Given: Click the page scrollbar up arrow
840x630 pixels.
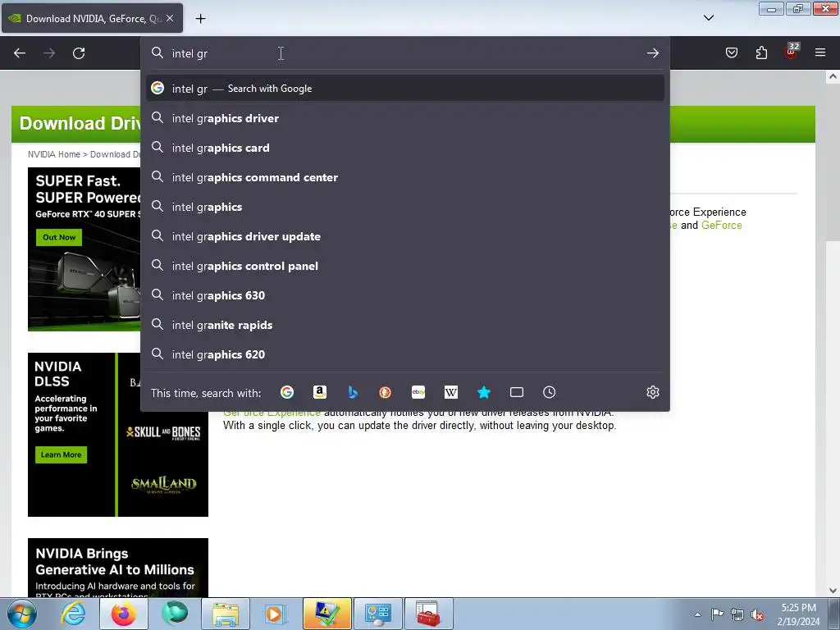Looking at the screenshot, I should pos(833,76).
